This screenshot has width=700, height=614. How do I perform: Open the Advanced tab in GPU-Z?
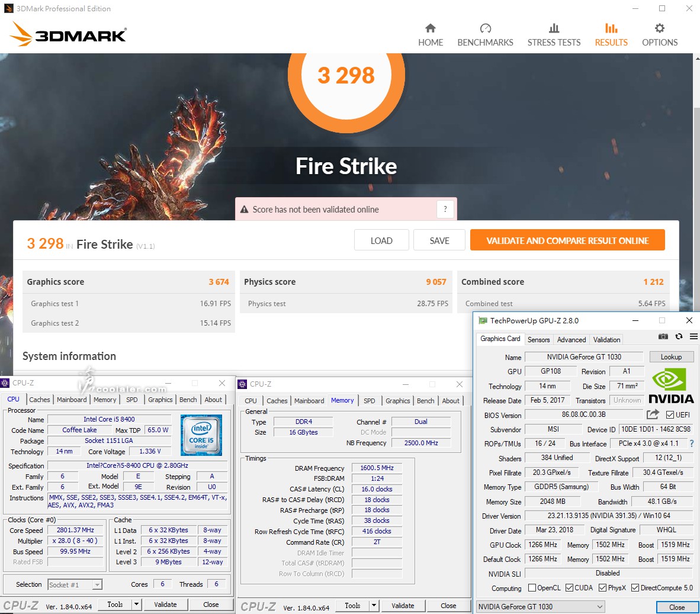(571, 340)
